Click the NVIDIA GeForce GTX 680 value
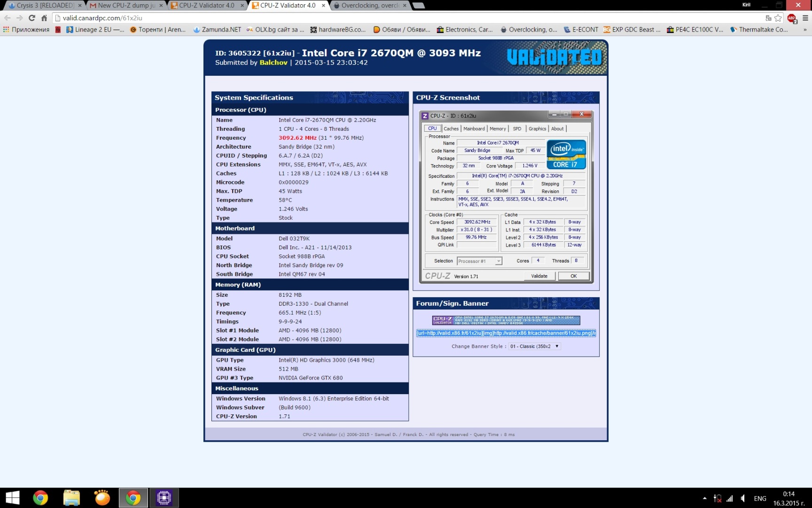 [x=311, y=378]
